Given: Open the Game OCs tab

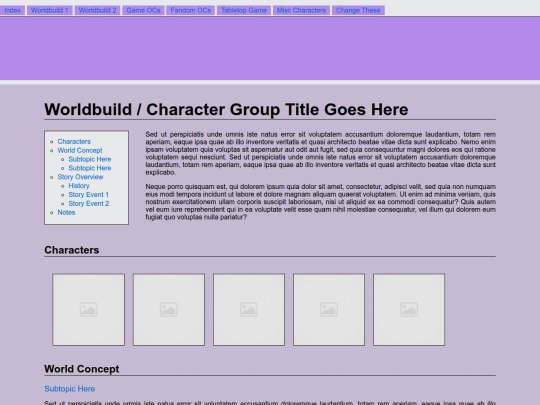Looking at the screenshot, I should click(143, 10).
